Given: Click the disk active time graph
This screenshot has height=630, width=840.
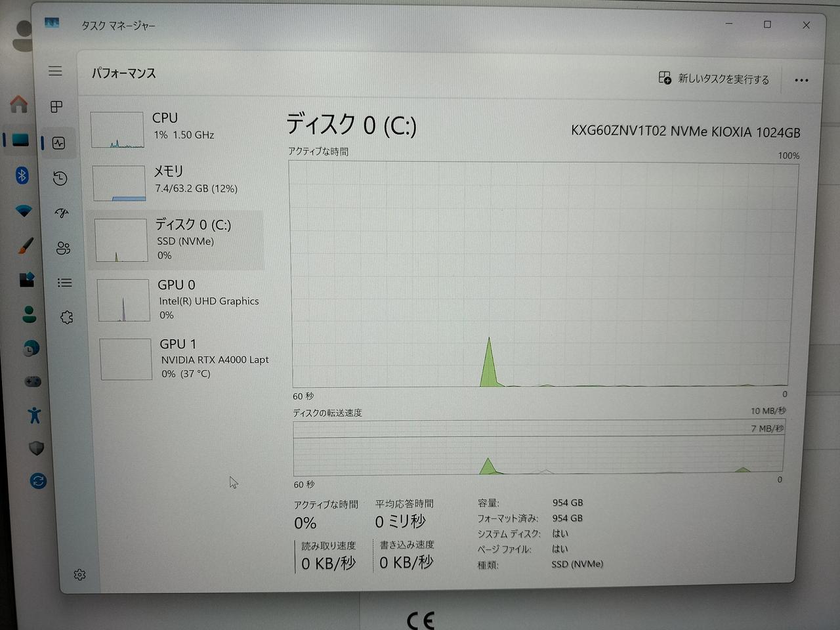Looking at the screenshot, I should tap(541, 276).
